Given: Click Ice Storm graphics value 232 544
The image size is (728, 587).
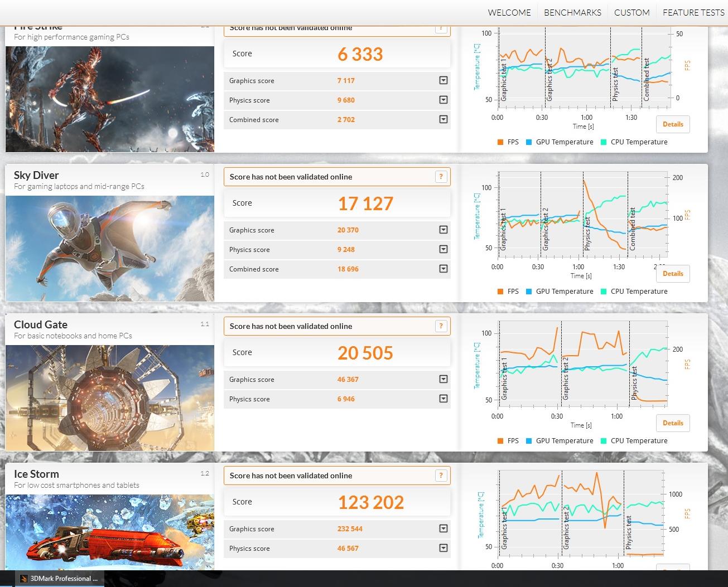Looking at the screenshot, I should [350, 528].
